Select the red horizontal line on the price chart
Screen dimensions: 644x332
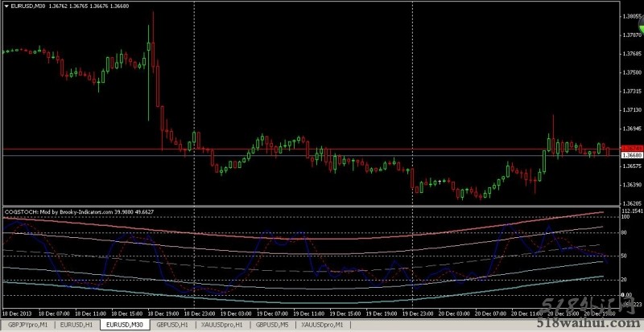(322, 149)
